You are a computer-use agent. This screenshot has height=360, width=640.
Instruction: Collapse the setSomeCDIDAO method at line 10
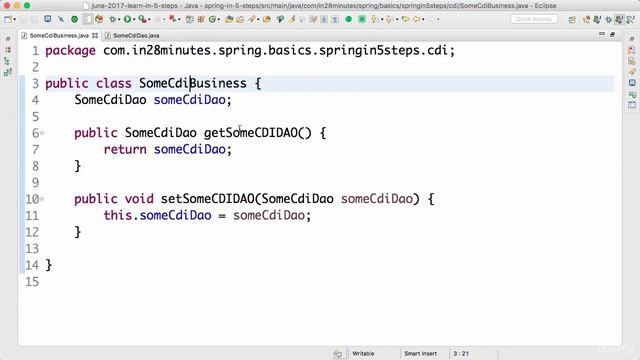point(42,199)
